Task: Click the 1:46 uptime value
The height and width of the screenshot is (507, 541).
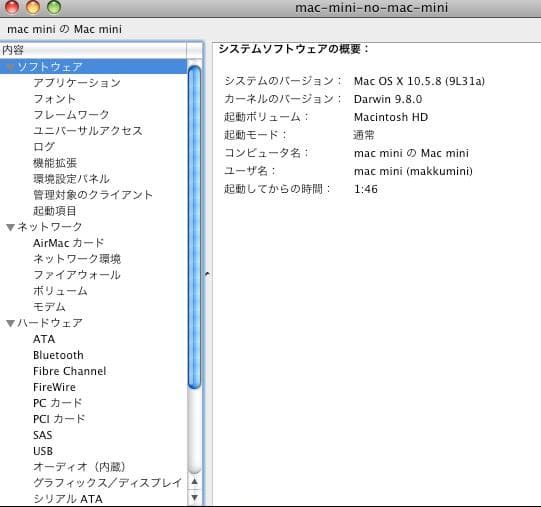Action: pos(366,189)
